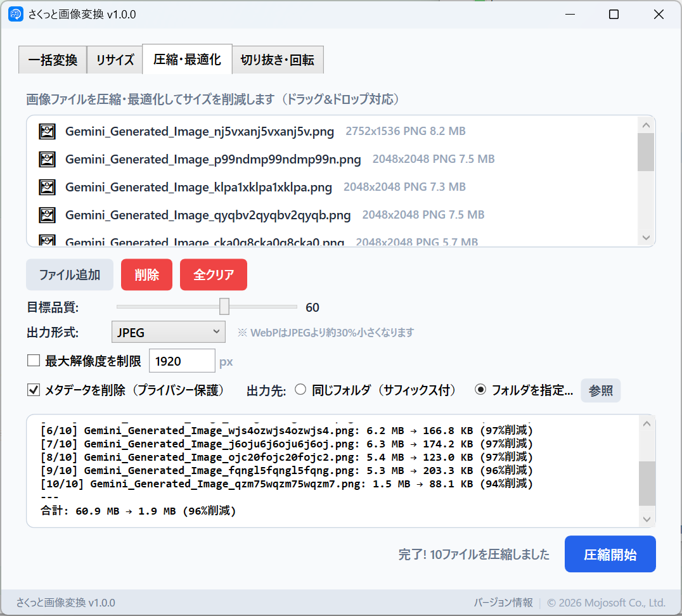Go to the 切り抜き・回転 tab

(277, 61)
